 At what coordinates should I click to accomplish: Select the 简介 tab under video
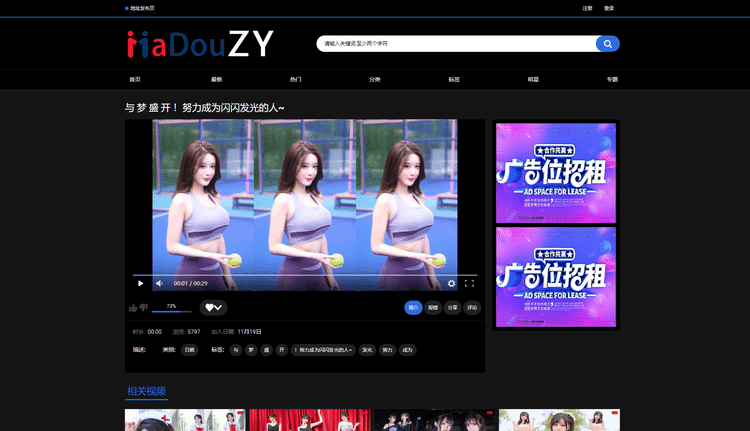413,308
